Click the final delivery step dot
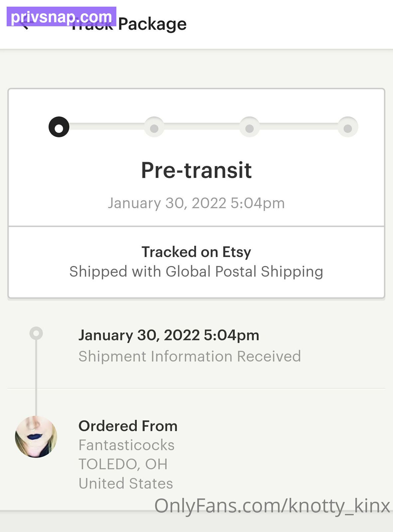 point(348,128)
